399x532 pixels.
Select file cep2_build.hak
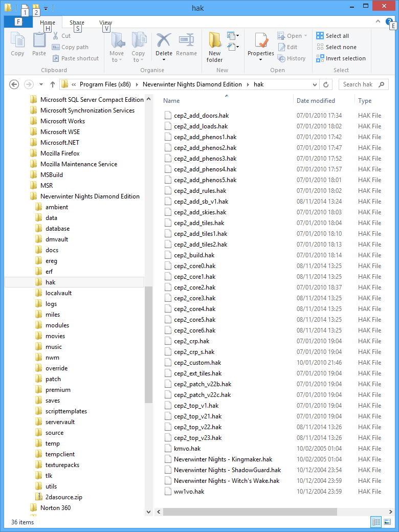pyautogui.click(x=194, y=255)
